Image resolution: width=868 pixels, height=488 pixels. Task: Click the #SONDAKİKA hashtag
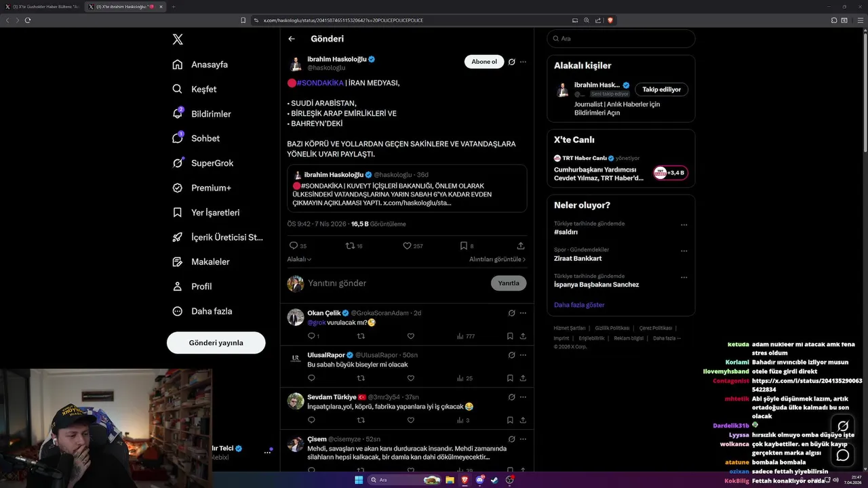tap(320, 83)
